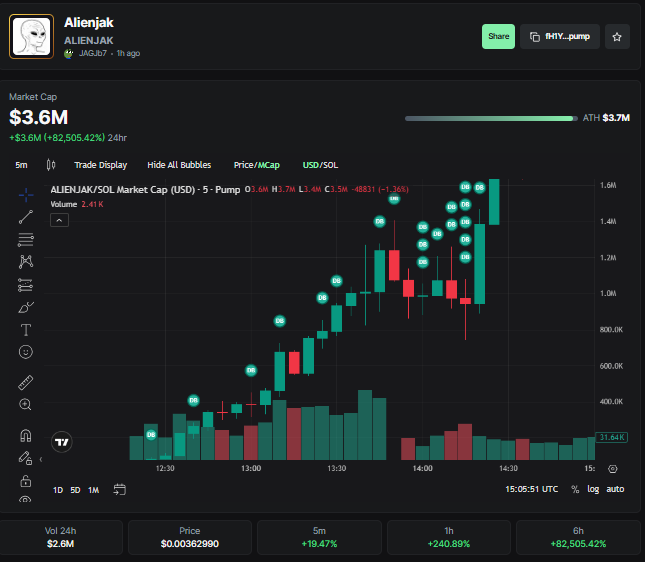Collapse the drawing toolbar arrow

pos(41,459)
